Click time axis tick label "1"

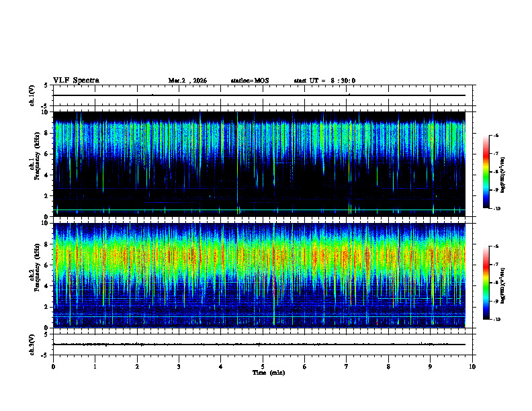95,367
